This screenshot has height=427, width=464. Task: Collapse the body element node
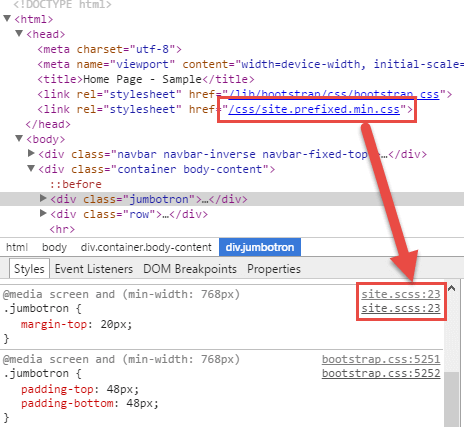click(19, 138)
